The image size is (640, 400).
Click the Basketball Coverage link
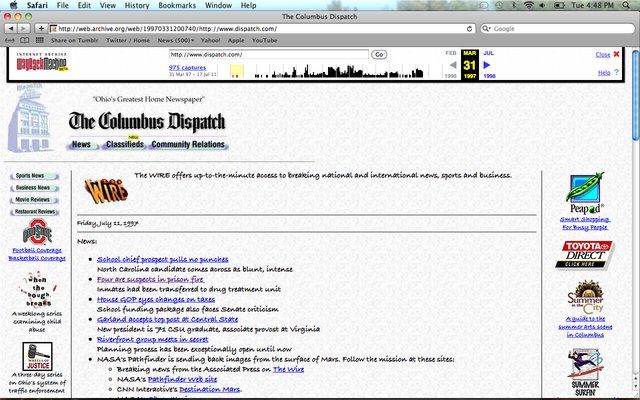37,258
